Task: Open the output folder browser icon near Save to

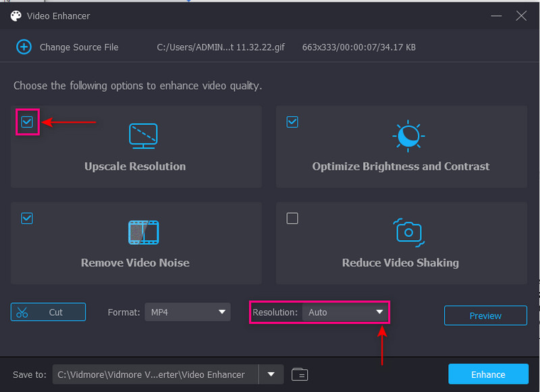Action: click(x=300, y=374)
